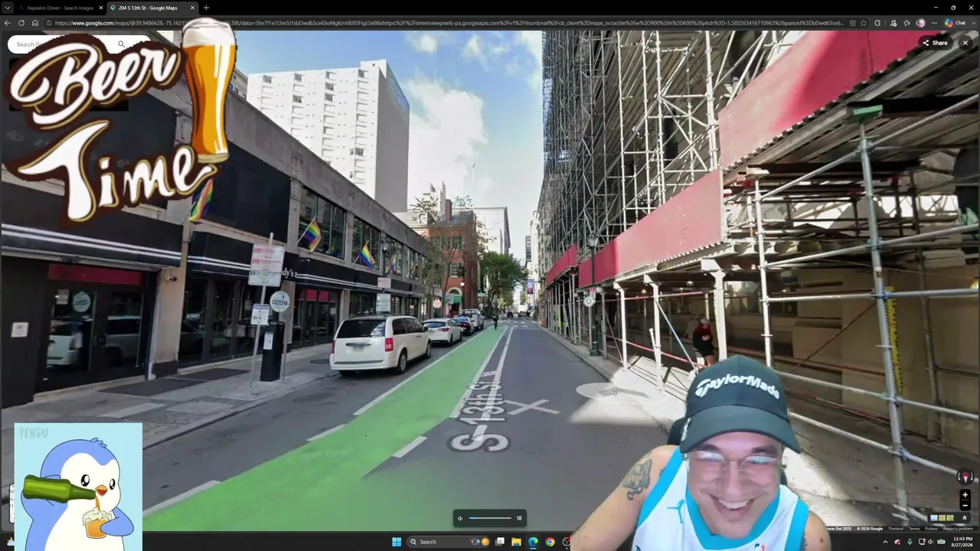Go to the browser home page
The image size is (980, 551).
pyautogui.click(x=34, y=23)
